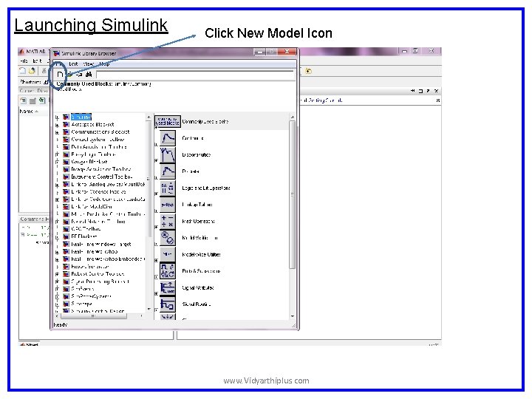Screen dimensions: 532x399
Task: Expand the Signal Processing Blockset tree node
Action: (57, 282)
